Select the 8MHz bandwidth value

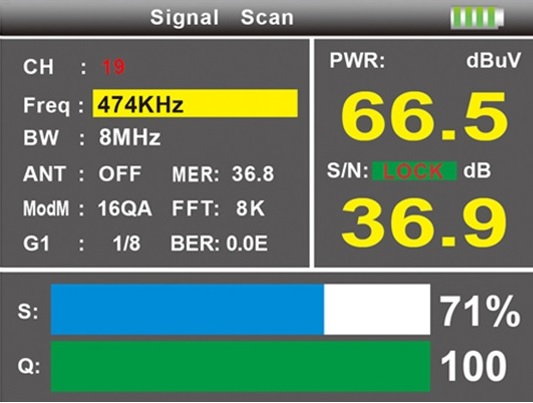coord(130,138)
